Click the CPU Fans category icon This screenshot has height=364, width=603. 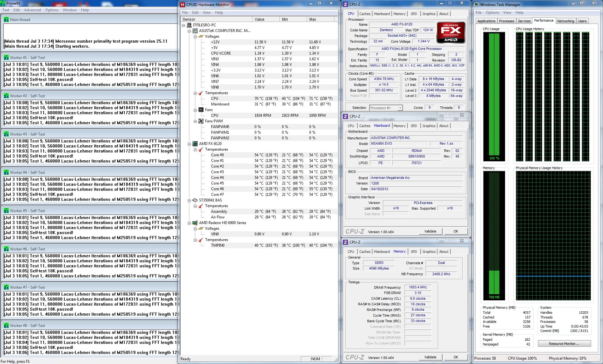pyautogui.click(x=201, y=110)
